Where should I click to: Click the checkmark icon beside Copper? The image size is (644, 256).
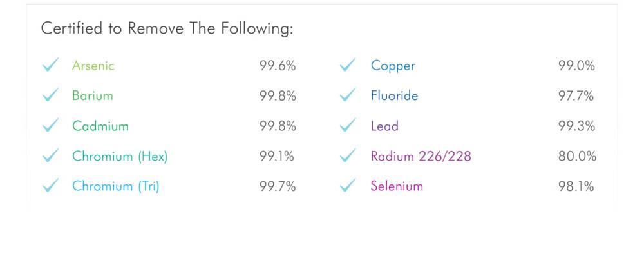[348, 65]
